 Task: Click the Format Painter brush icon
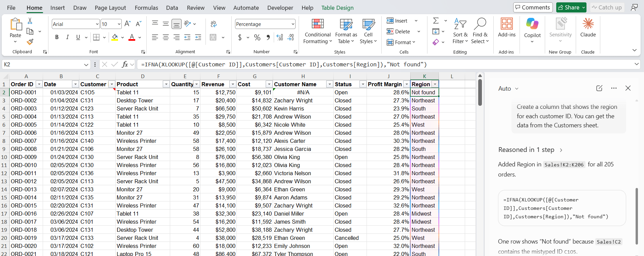pos(30,42)
